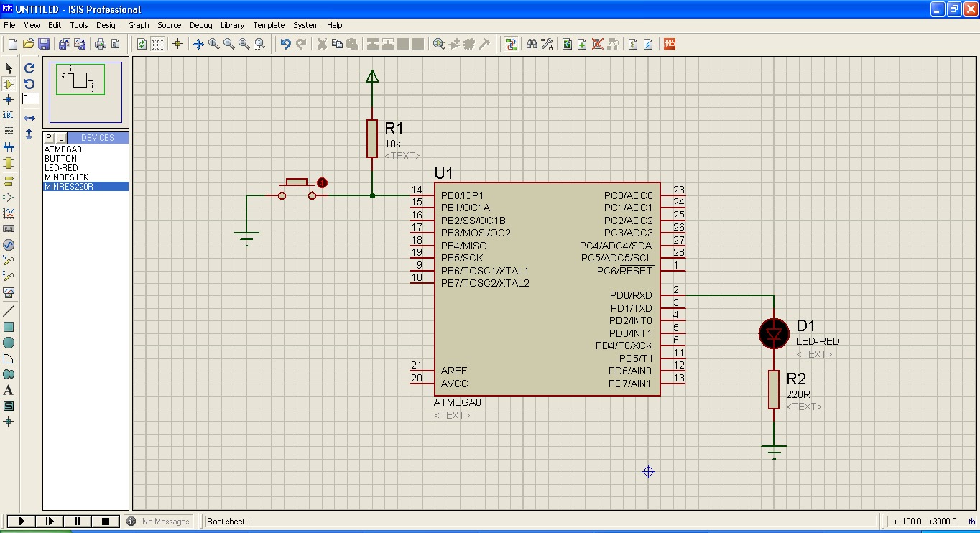The image size is (980, 533).
Task: Print the schematic
Action: [x=99, y=44]
